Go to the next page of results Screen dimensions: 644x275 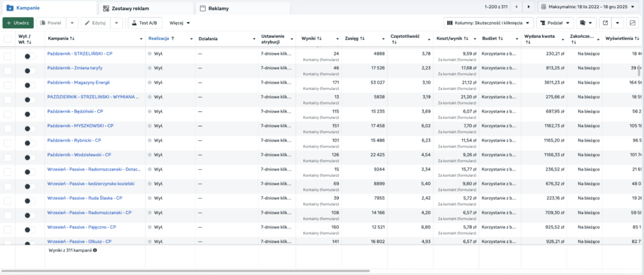529,7
